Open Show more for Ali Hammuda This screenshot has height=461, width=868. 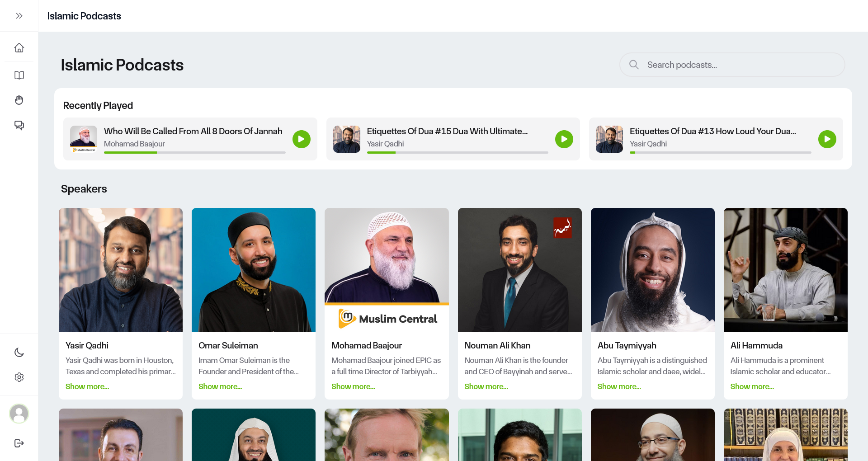coord(752,386)
